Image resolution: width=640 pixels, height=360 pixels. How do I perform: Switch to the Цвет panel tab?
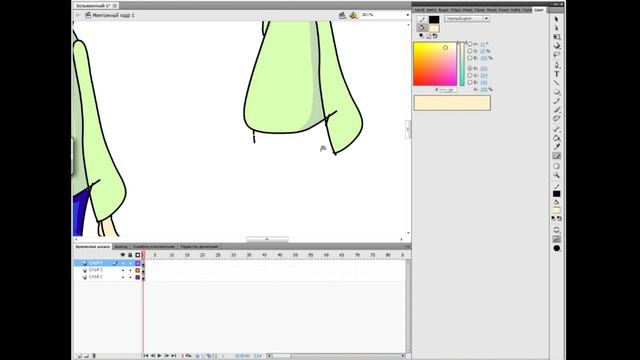tap(539, 10)
